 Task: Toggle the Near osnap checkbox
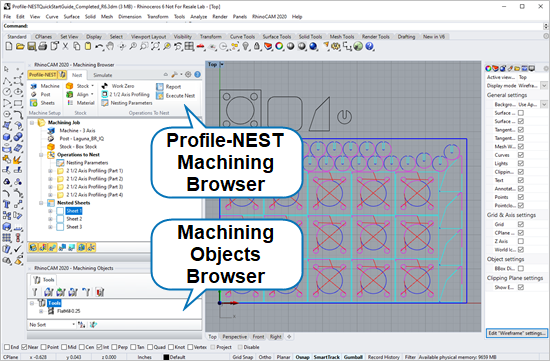(24, 347)
